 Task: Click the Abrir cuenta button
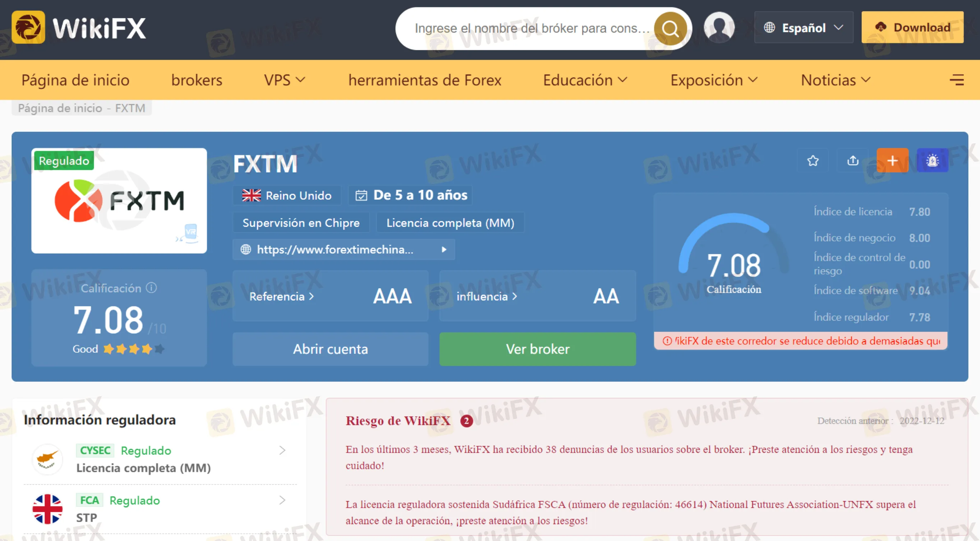(330, 349)
